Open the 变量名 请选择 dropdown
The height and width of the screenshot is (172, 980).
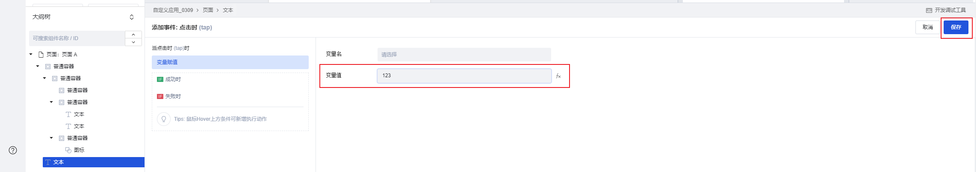[464, 55]
